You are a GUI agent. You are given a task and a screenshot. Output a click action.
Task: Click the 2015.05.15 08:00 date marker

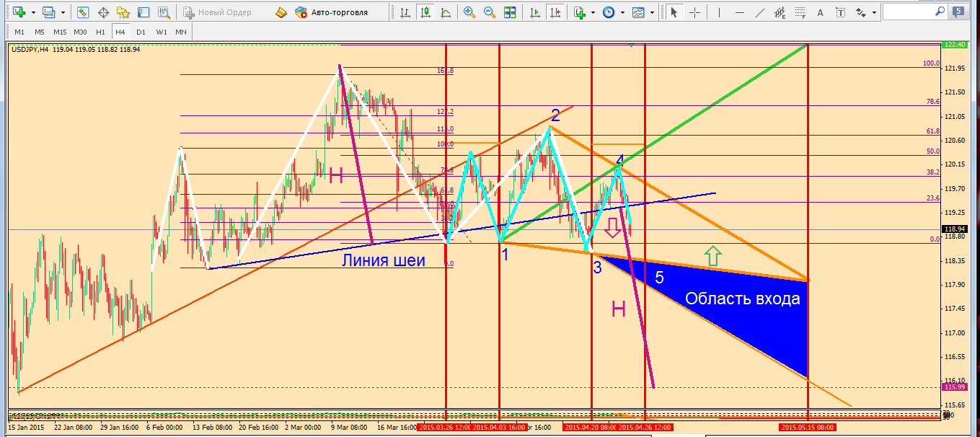[808, 428]
